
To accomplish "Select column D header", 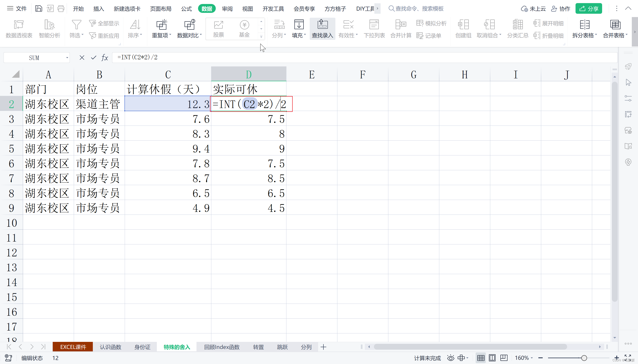I will [x=249, y=74].
